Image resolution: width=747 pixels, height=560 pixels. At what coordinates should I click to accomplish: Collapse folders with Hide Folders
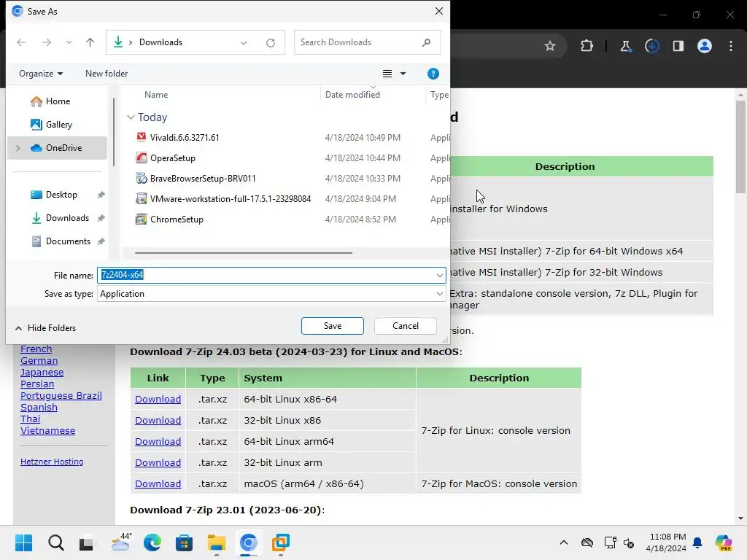(x=46, y=328)
